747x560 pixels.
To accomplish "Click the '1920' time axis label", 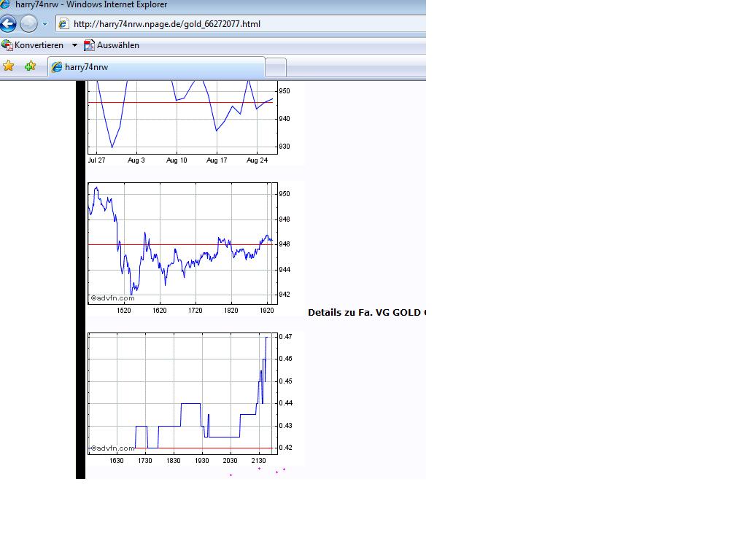I will tap(267, 311).
